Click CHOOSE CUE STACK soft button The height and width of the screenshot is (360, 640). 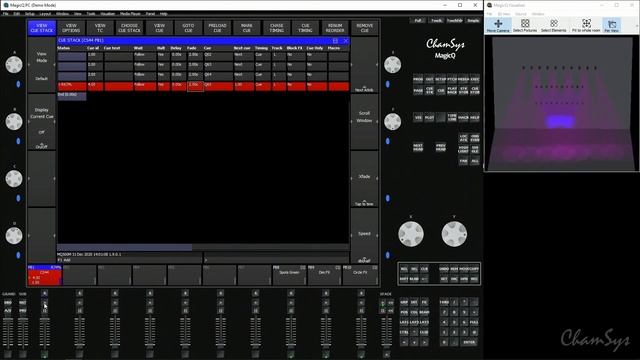coord(129,28)
